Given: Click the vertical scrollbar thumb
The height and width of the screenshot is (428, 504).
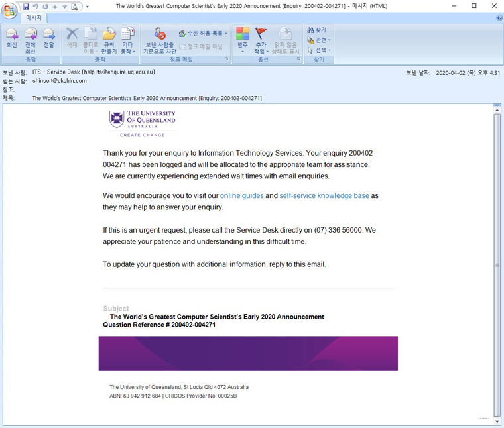Looking at the screenshot, I should coord(497,265).
